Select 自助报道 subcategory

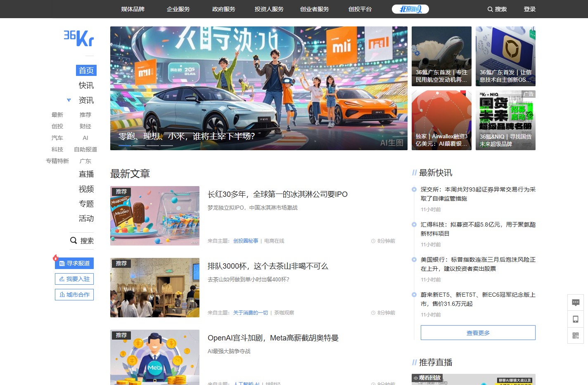coord(85,149)
